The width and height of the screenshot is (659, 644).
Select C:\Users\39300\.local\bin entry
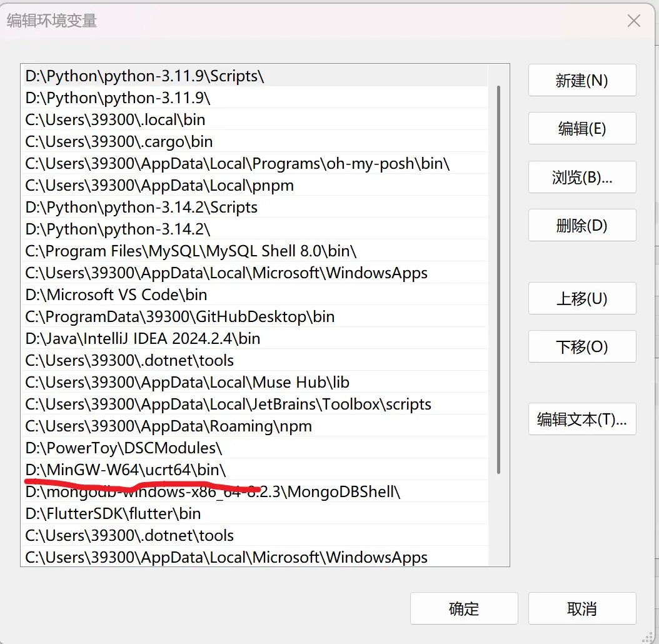[256, 119]
